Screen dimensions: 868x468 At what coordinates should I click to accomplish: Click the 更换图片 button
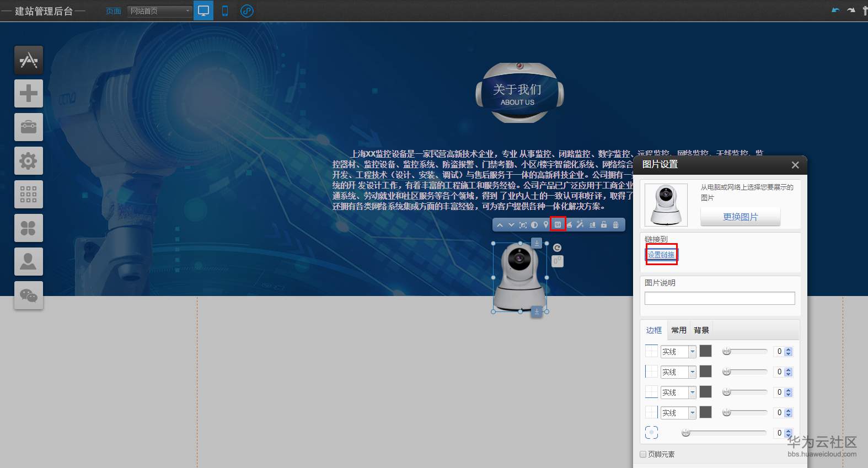(x=741, y=217)
